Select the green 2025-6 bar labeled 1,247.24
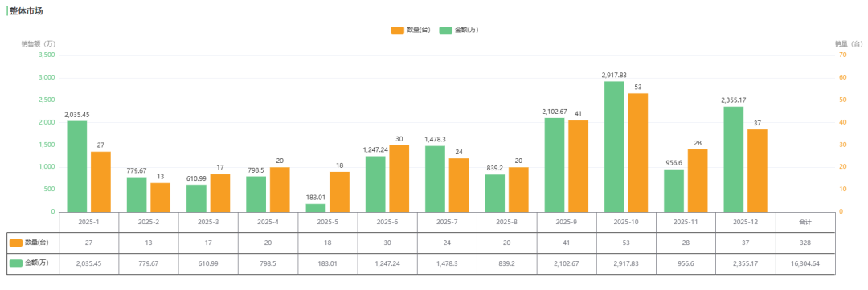The height and width of the screenshot is (290, 868). click(376, 184)
